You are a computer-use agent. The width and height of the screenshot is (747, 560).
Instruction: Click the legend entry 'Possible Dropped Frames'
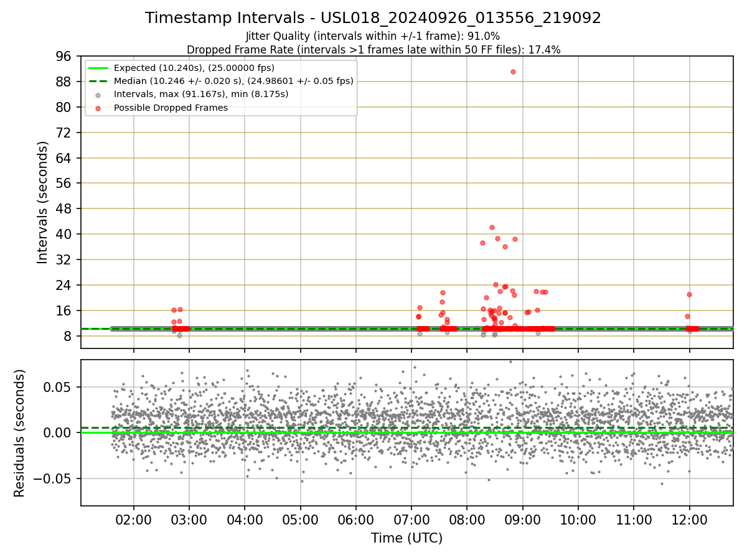click(x=171, y=108)
